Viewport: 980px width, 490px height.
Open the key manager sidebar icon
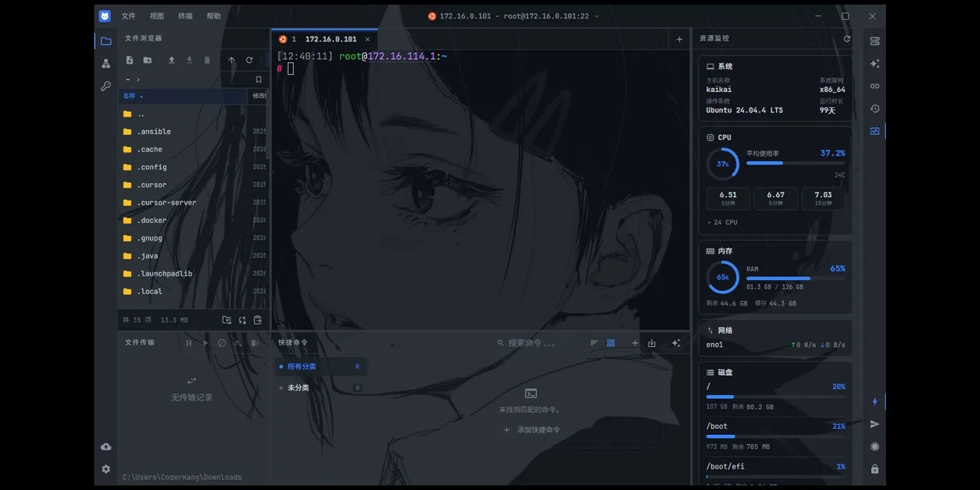pyautogui.click(x=106, y=86)
